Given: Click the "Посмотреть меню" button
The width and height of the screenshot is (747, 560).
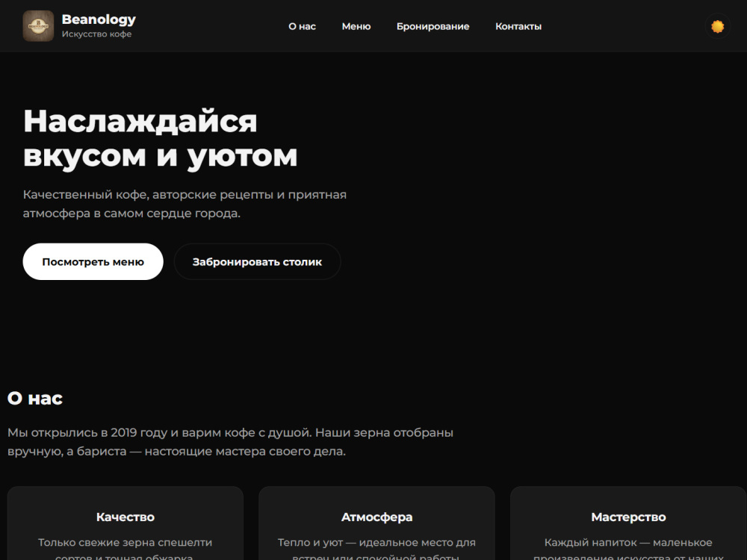Looking at the screenshot, I should (x=93, y=261).
